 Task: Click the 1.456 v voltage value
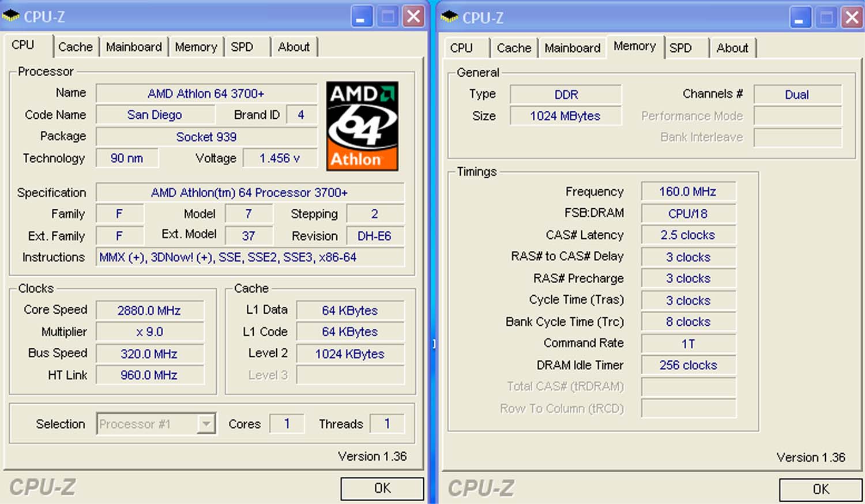click(x=280, y=158)
